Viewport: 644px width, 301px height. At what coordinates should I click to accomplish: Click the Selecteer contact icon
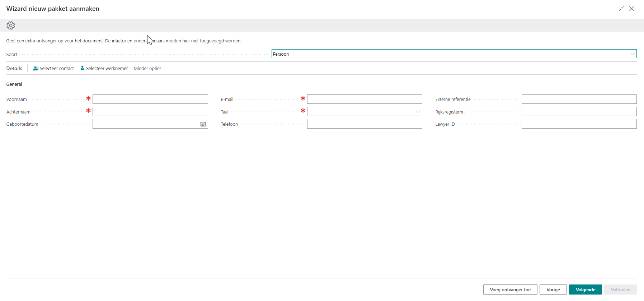(x=36, y=68)
